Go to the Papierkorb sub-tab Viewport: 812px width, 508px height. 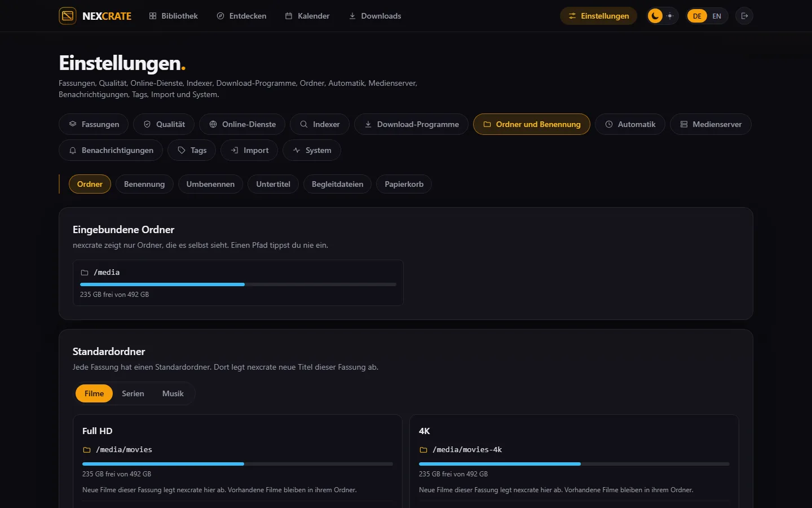[404, 184]
